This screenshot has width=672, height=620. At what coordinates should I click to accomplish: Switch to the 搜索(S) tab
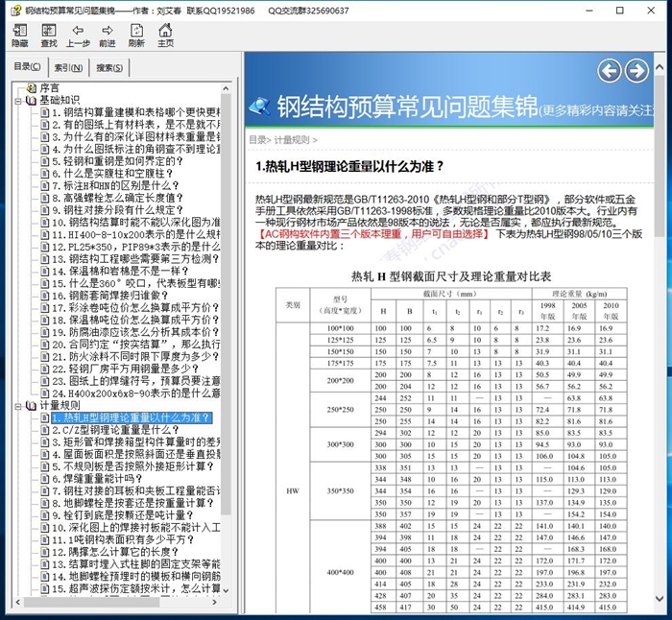click(x=108, y=68)
